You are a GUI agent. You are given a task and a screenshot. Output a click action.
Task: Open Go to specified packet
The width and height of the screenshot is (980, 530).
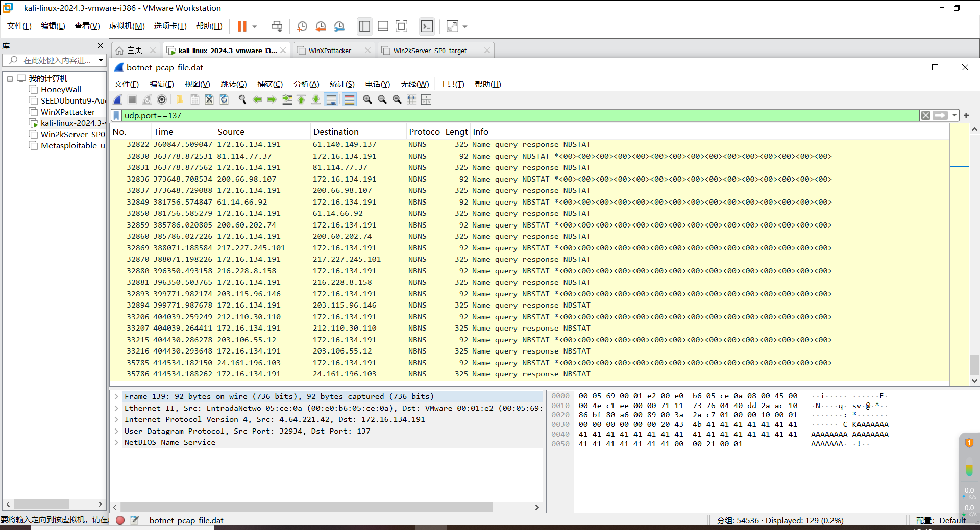[287, 99]
